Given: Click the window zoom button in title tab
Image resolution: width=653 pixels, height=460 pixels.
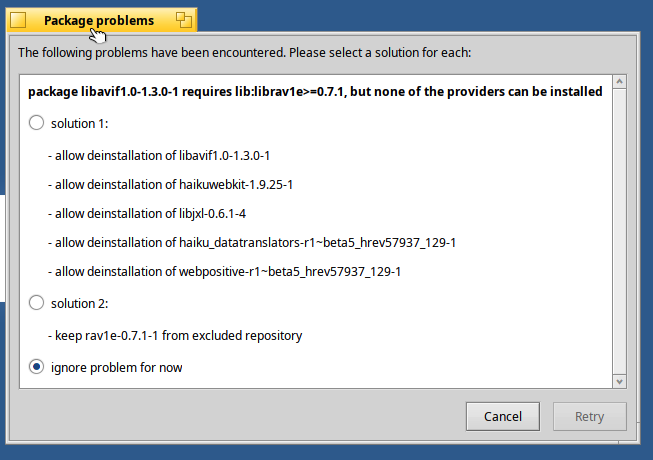Looking at the screenshot, I should click(x=183, y=20).
